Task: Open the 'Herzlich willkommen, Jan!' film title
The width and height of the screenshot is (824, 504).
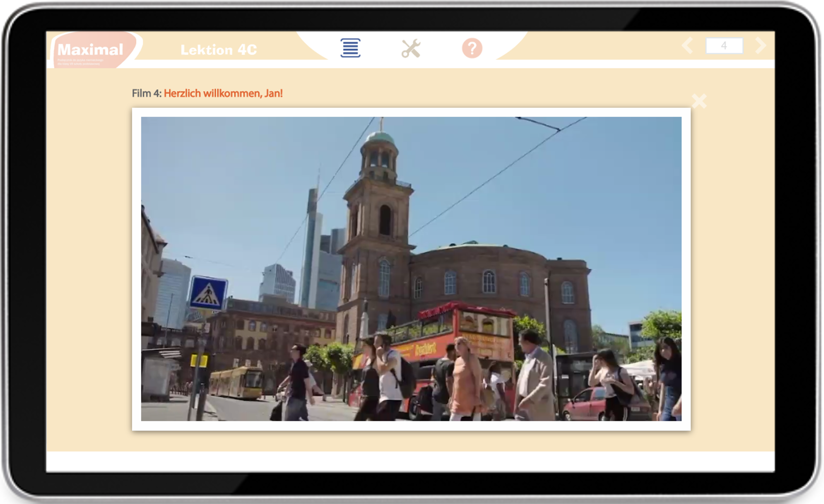Action: (223, 93)
